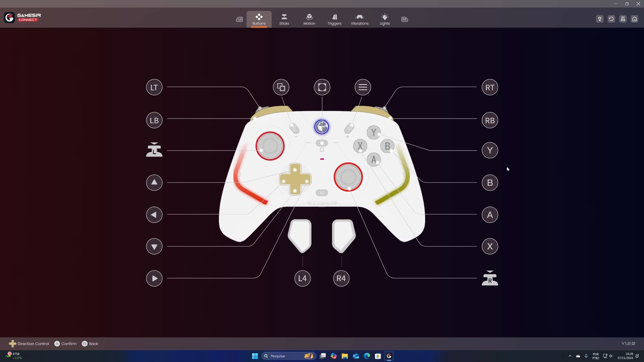Open the Triggers tab
Viewport: 644px width, 362px height.
pyautogui.click(x=334, y=19)
